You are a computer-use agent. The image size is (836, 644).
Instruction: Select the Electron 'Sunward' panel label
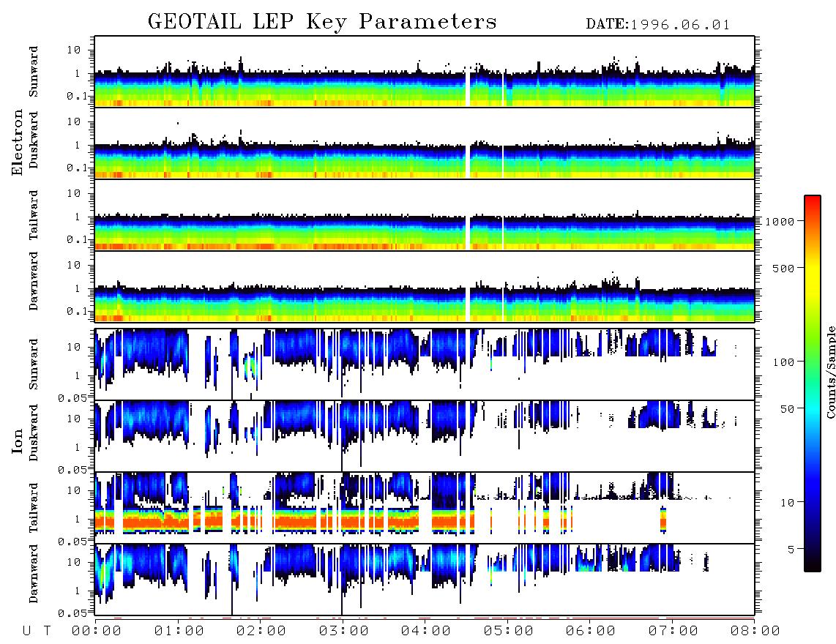pos(34,72)
